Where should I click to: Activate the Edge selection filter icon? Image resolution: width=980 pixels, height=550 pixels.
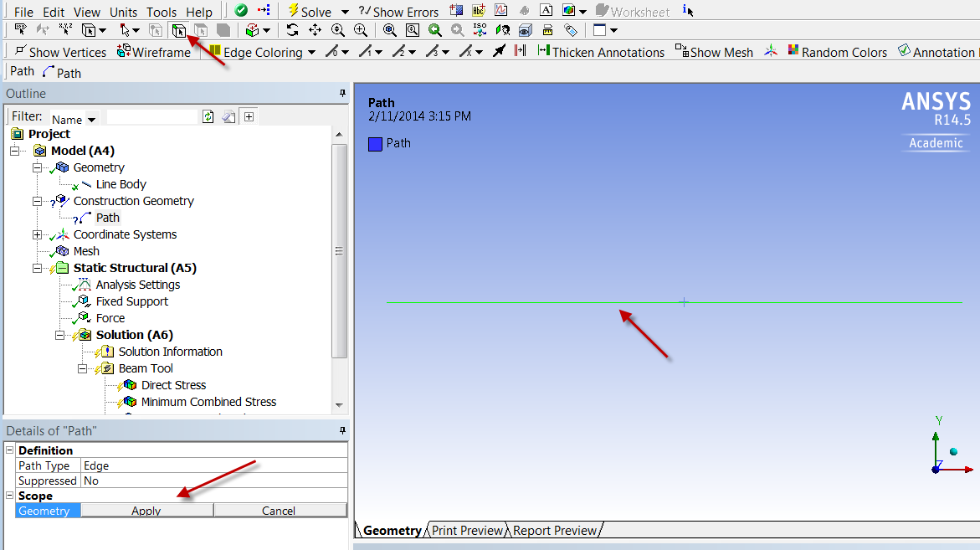click(x=179, y=30)
